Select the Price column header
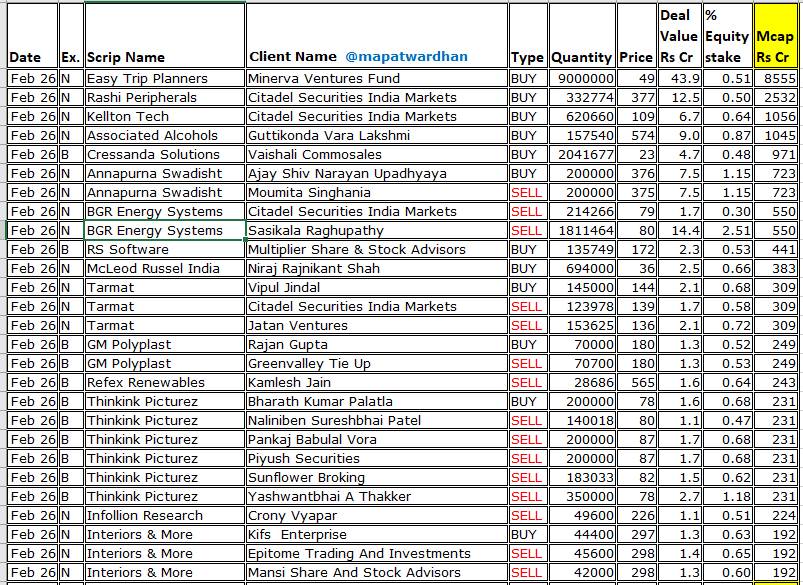The height and width of the screenshot is (585, 803). coord(637,35)
